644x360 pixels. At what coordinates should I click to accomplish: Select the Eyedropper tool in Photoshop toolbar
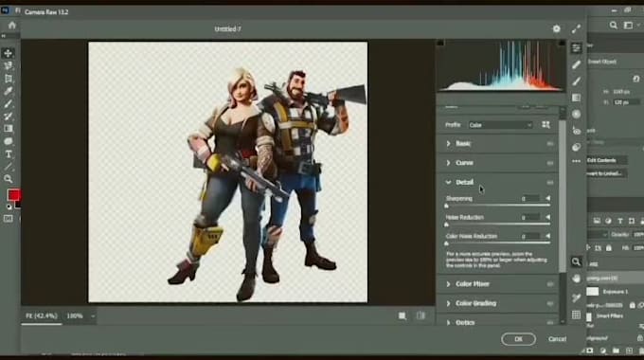8,91
